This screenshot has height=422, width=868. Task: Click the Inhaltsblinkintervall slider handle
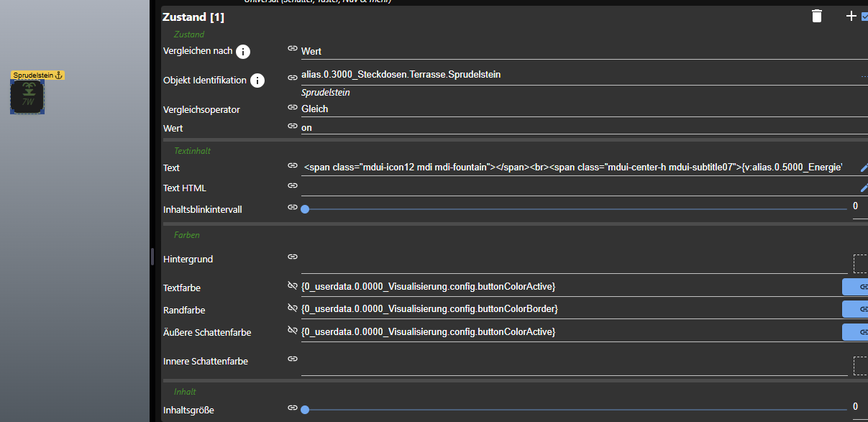click(305, 209)
